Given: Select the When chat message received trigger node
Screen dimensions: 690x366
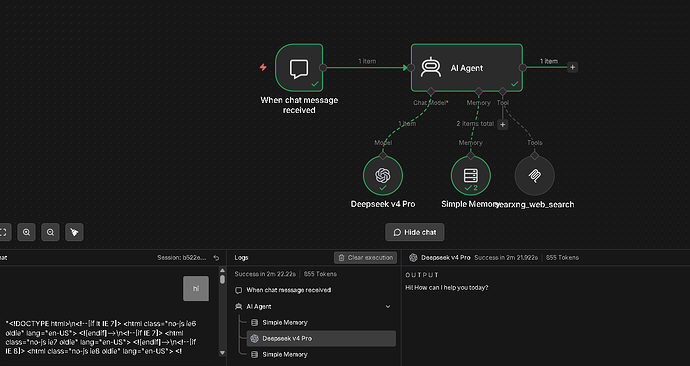Looking at the screenshot, I should point(299,68).
